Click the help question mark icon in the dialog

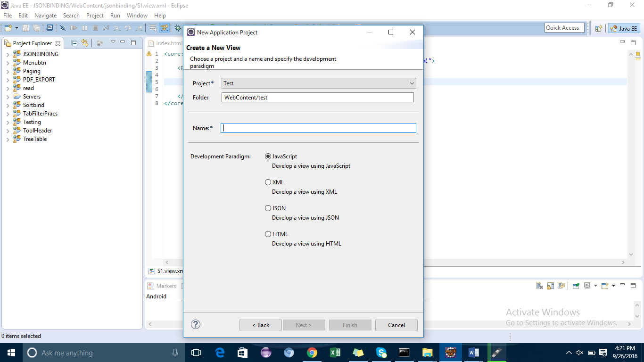[x=196, y=324]
